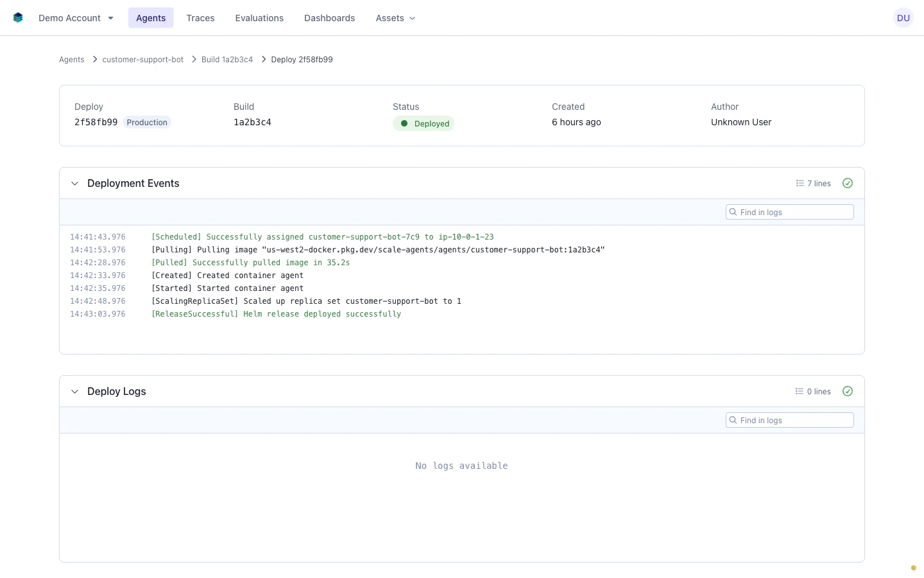This screenshot has height=578, width=924.
Task: Open the Dashboards tab
Action: click(329, 18)
